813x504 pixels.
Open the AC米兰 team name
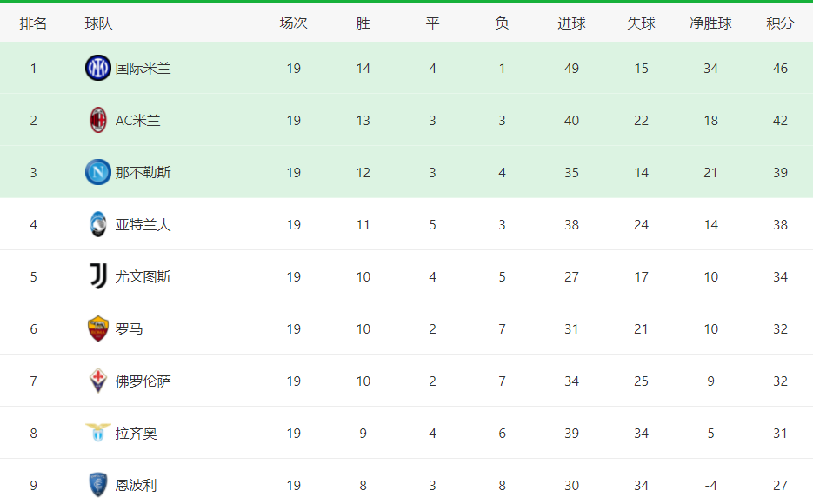pos(137,121)
